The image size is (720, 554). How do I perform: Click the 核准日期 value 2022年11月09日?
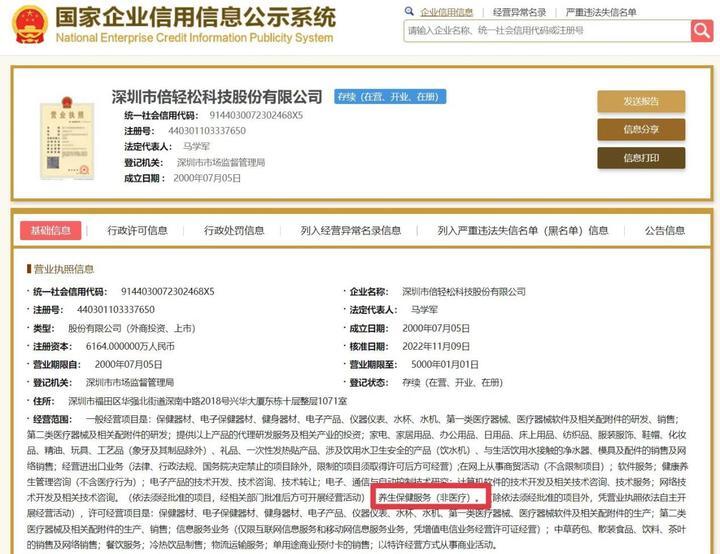(x=436, y=346)
